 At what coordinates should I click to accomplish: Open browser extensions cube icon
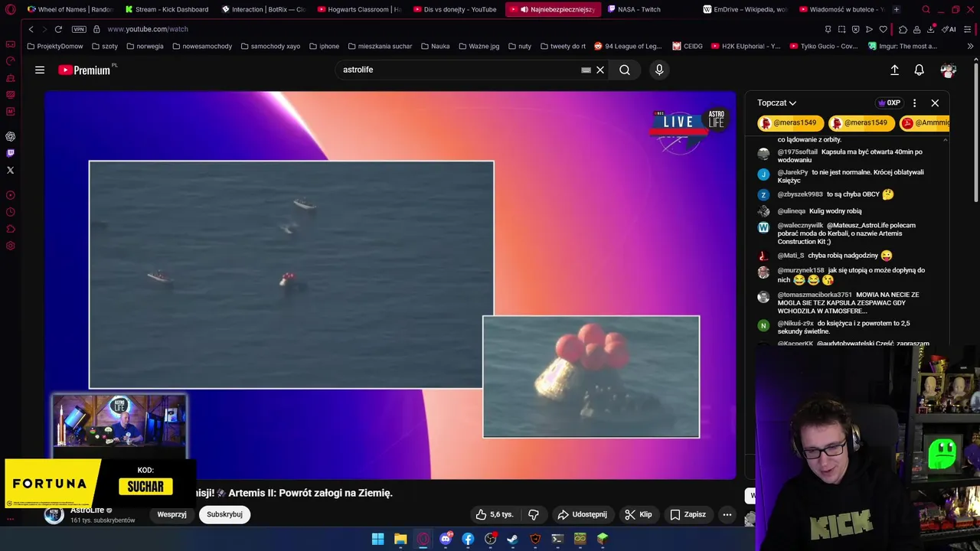(x=903, y=29)
